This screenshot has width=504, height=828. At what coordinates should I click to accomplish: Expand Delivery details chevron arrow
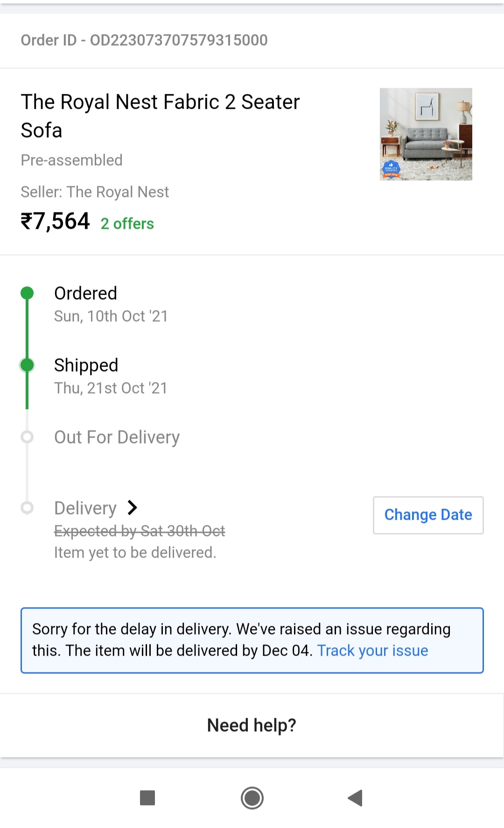(133, 508)
